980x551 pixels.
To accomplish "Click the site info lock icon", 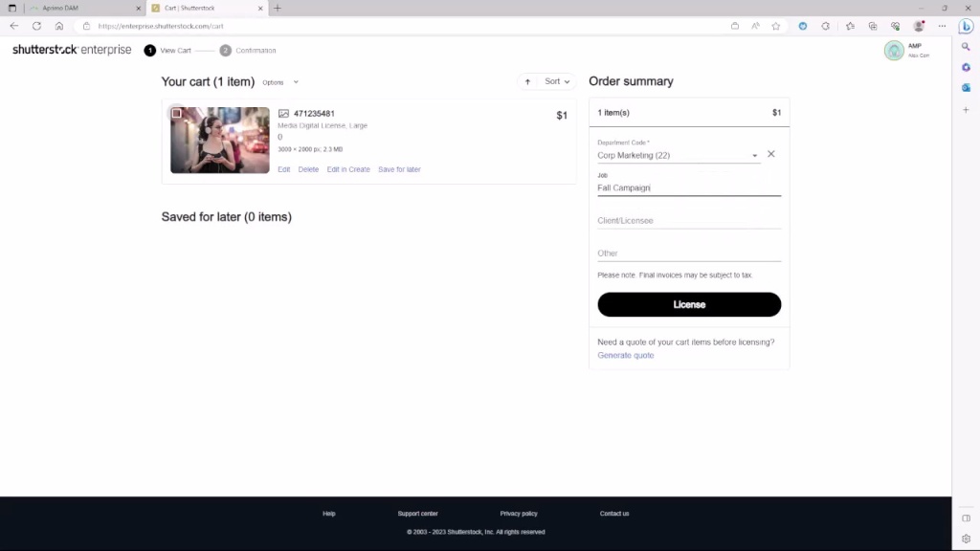I will [86, 26].
